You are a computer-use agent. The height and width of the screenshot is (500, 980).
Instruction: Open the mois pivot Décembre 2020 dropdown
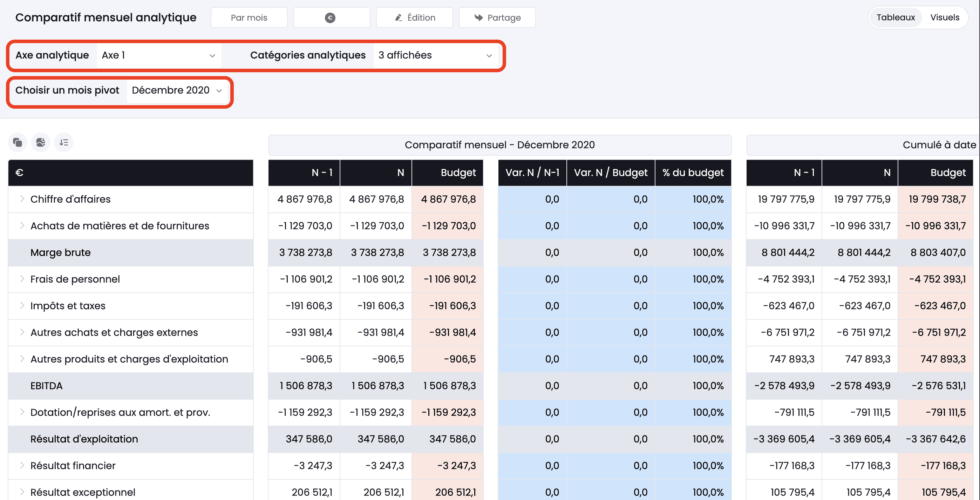[x=177, y=90]
